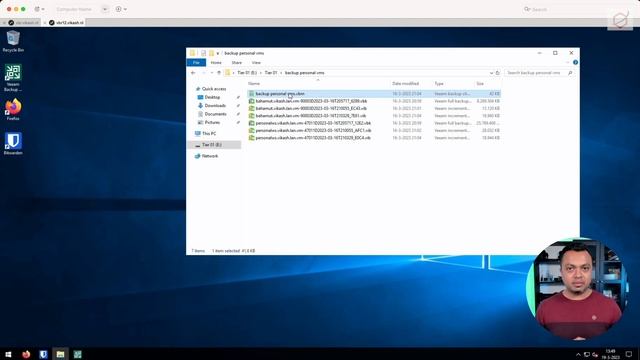Select file backup personal vms.vbm
Viewport: 640px width, 360px height.
374,94
